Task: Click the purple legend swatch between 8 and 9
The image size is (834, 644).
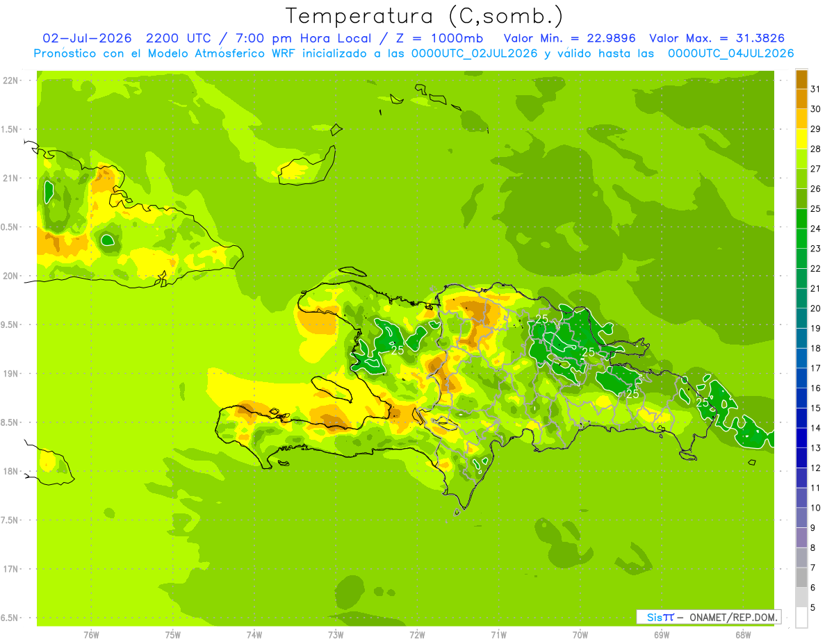Action: pyautogui.click(x=801, y=538)
